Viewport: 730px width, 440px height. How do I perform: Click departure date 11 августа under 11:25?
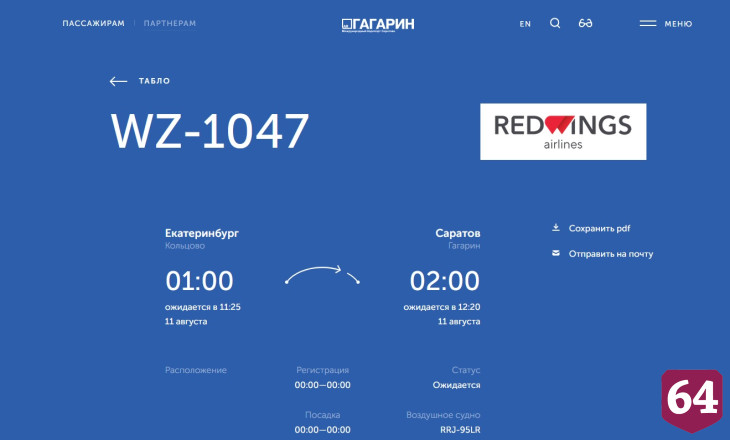[186, 321]
